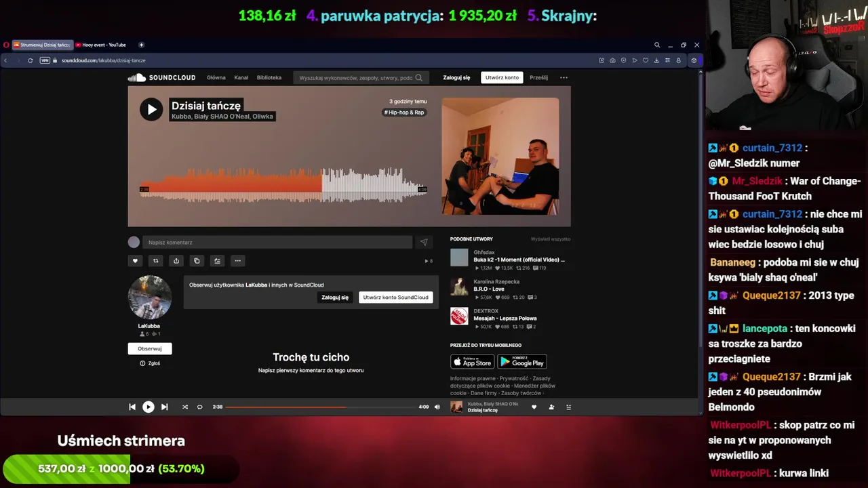
Task: Click artist names Kubba, Biały SHAQ O'Neal, Oliwka
Action: 222,117
